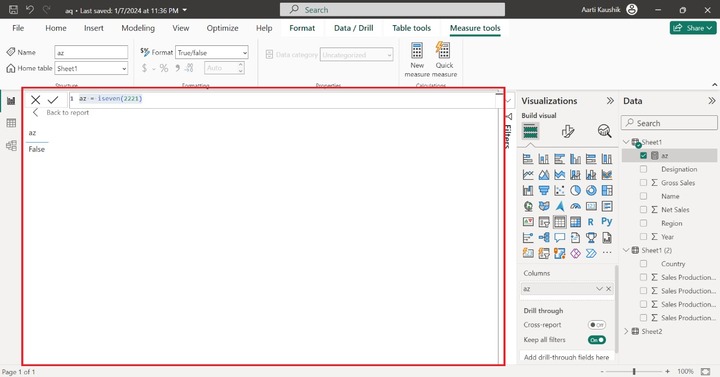The width and height of the screenshot is (720, 377).
Task: Choose the line chart visual
Action: (x=528, y=174)
